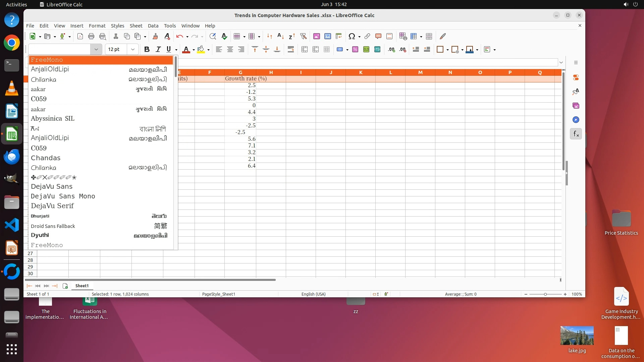
Task: Choose Abyssinica SIL from font list
Action: coord(53,119)
